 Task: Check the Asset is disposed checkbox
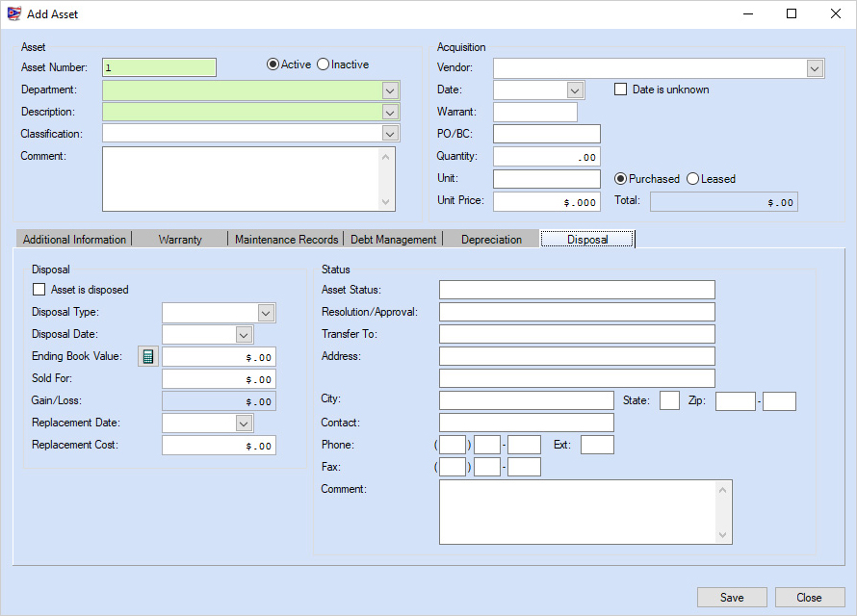coord(39,289)
